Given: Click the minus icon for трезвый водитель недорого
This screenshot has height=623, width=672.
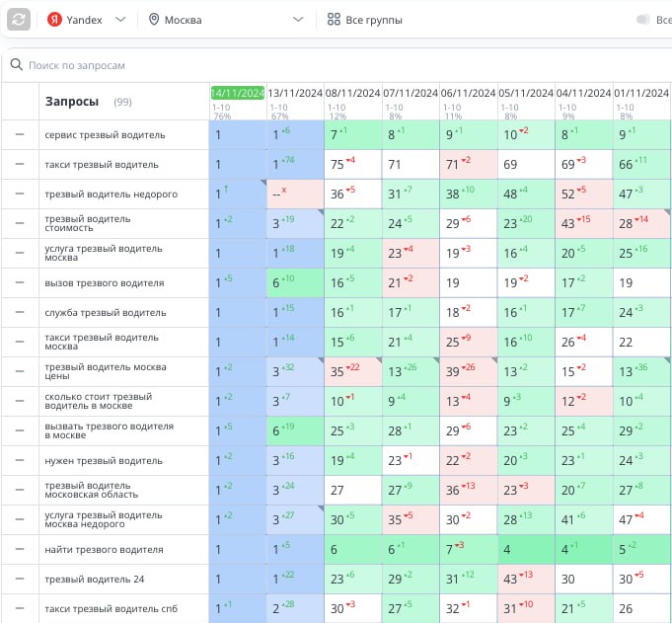Looking at the screenshot, I should [x=20, y=194].
